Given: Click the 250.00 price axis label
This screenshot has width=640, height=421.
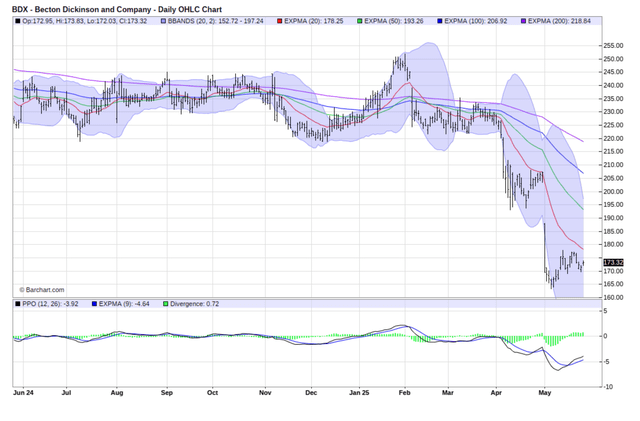Looking at the screenshot, I should 613,59.
